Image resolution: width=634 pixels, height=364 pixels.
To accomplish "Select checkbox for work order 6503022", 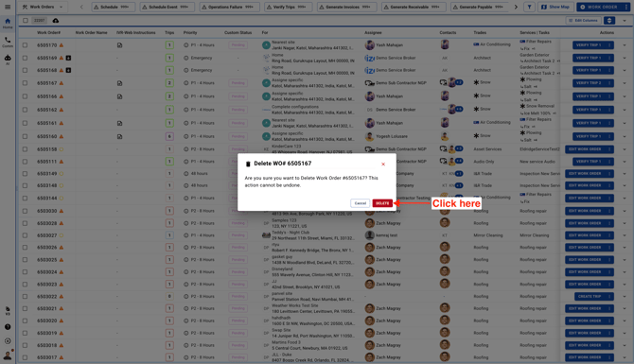I will [x=25, y=297].
